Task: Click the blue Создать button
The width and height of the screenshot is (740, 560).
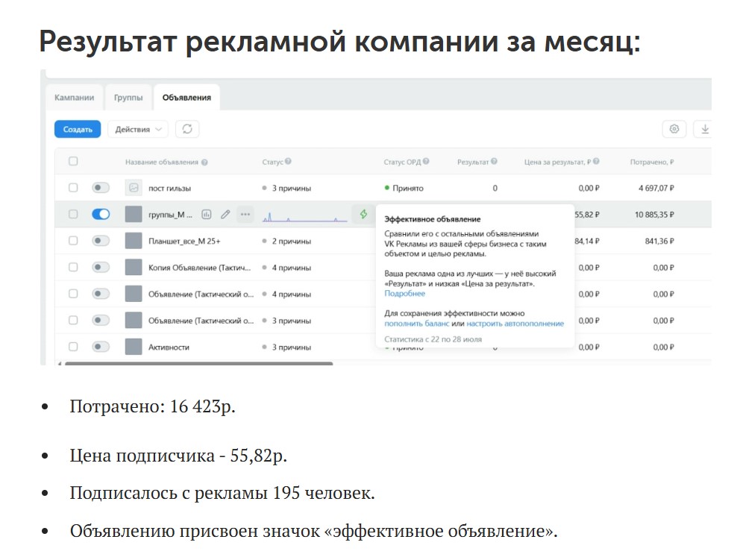Action: (78, 129)
